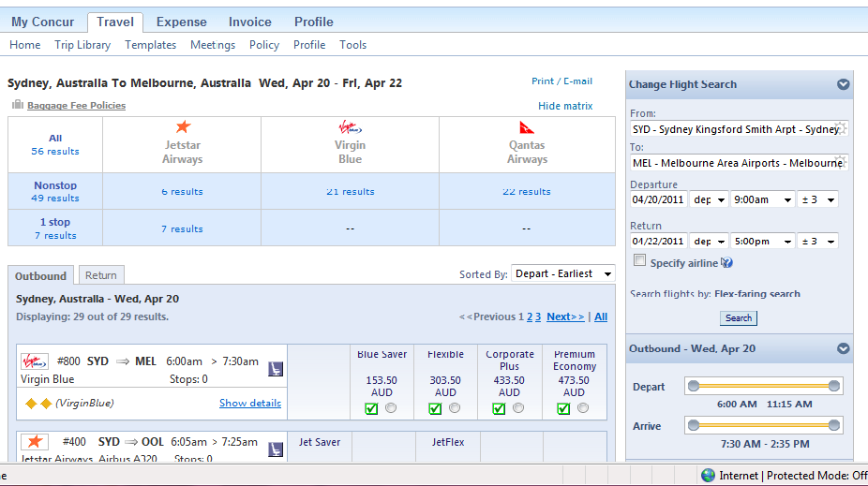Image resolution: width=868 pixels, height=486 pixels.
Task: Open Meetings in Travel submenu
Action: click(x=213, y=45)
